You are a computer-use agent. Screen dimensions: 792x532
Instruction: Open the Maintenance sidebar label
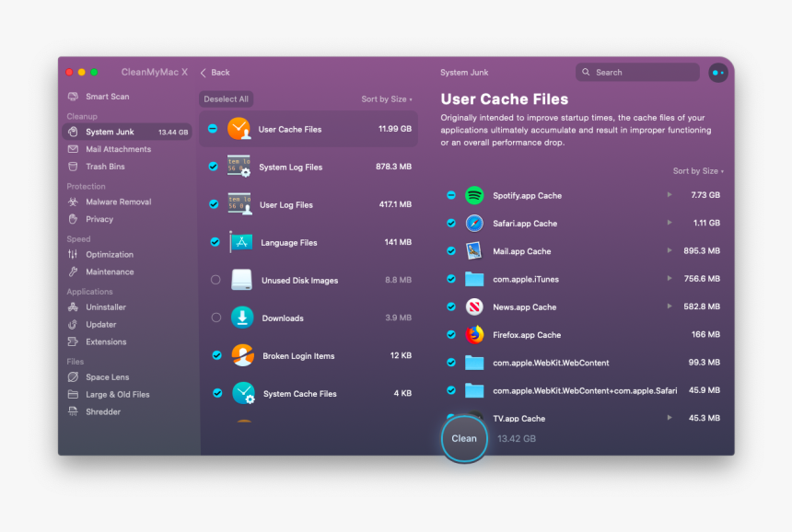coord(110,272)
